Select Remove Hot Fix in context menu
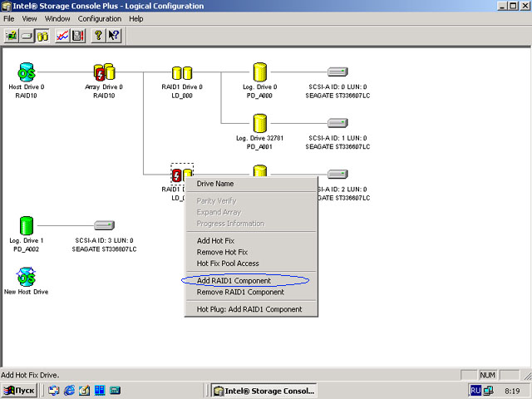 coord(222,252)
